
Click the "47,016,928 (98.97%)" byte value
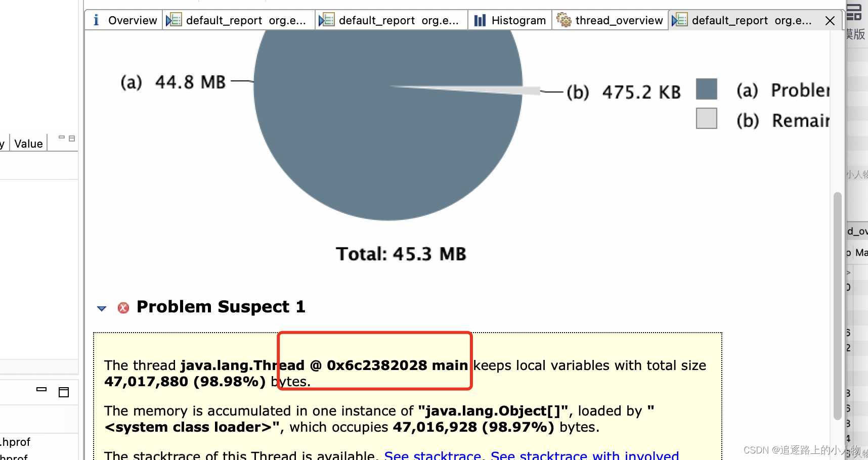(x=473, y=427)
